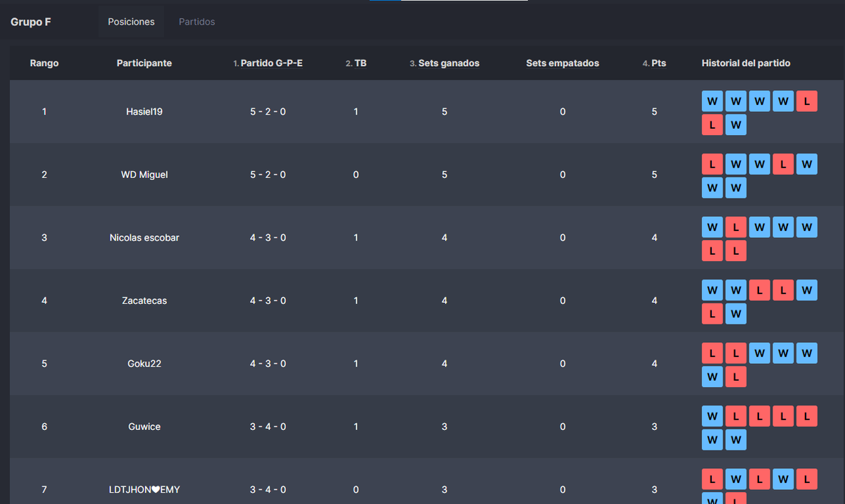
Task: Click Hasiel19's 5 - 2 - 0 record
Action: click(x=268, y=111)
